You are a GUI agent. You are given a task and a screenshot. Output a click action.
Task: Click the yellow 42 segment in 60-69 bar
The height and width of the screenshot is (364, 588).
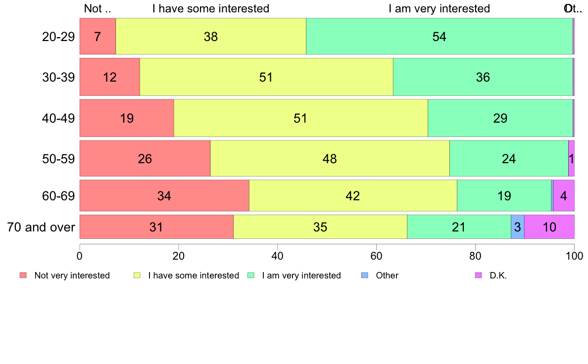click(x=353, y=196)
